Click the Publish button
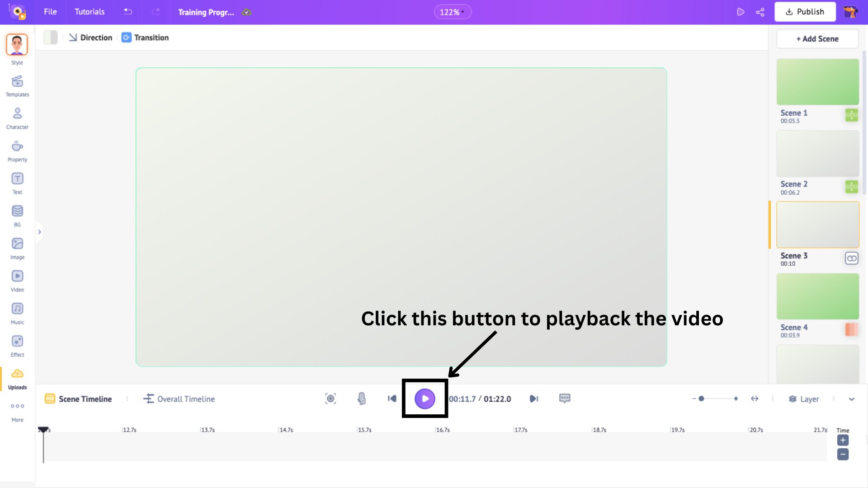The width and height of the screenshot is (868, 488). coord(805,12)
